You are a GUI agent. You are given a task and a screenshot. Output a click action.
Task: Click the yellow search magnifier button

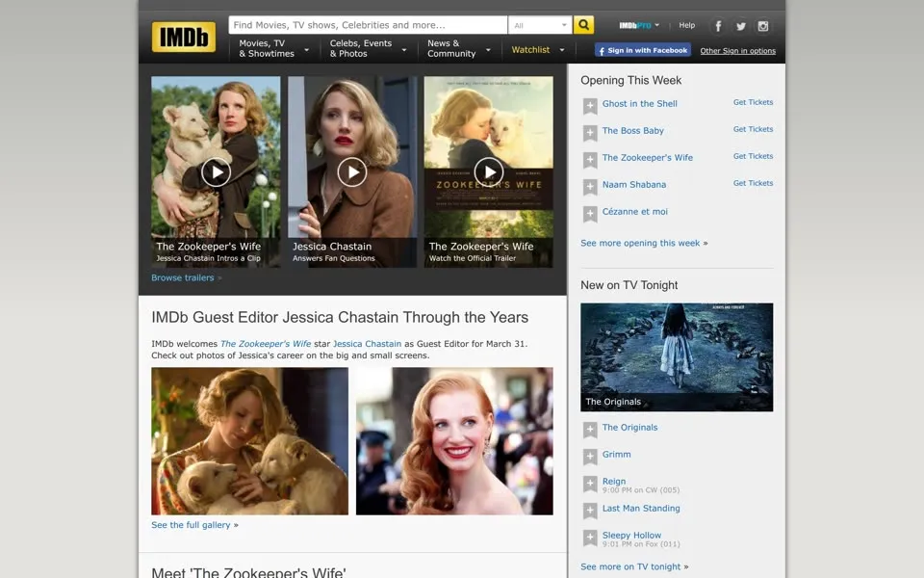pos(583,25)
